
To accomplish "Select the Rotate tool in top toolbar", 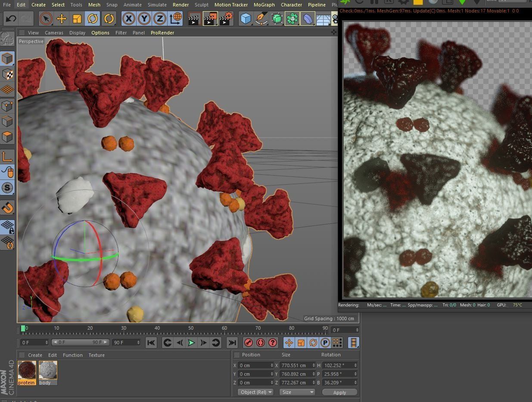I will (x=93, y=19).
